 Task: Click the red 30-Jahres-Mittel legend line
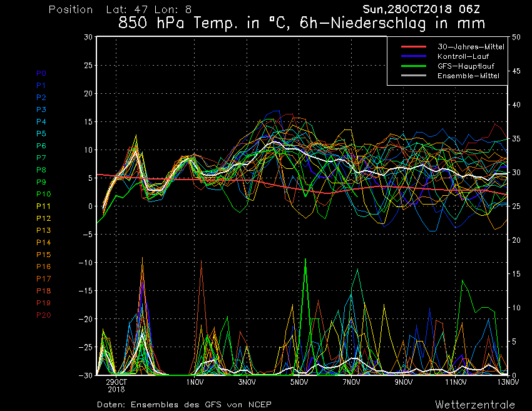pyautogui.click(x=414, y=46)
